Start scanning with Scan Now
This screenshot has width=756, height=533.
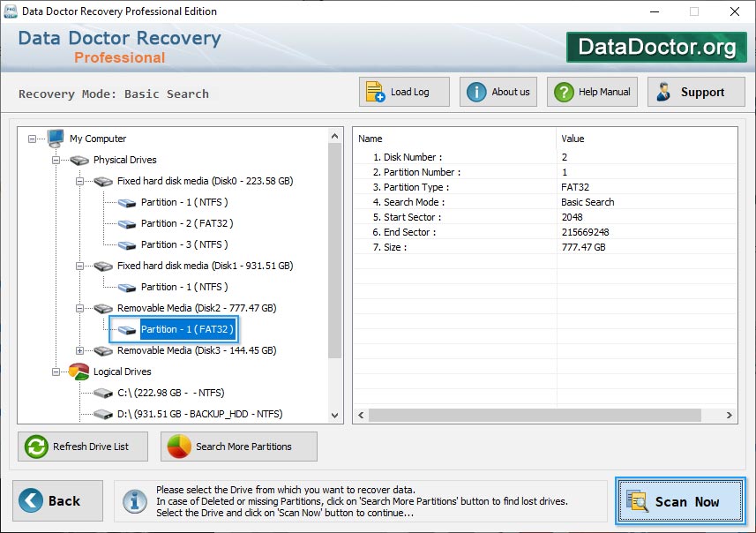[x=680, y=500]
